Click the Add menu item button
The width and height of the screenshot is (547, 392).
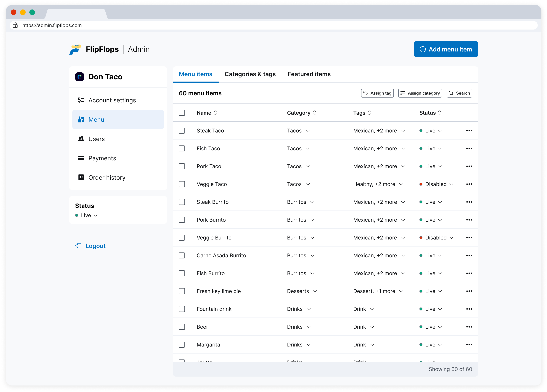(446, 49)
